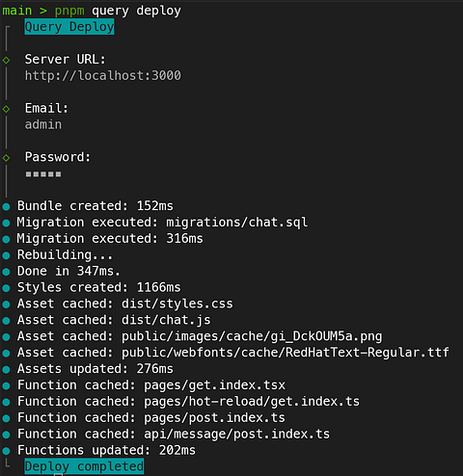Click pages/hot-reload/get.index.ts path
The height and width of the screenshot is (476, 463).
tap(252, 402)
